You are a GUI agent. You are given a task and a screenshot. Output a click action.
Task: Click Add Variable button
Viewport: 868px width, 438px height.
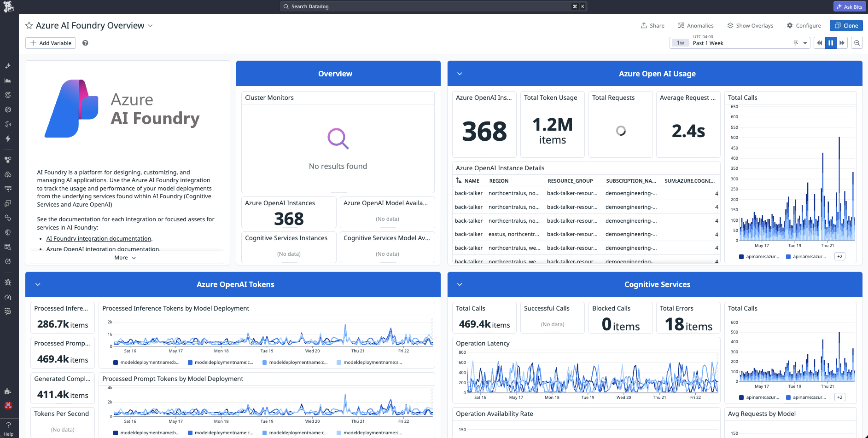pyautogui.click(x=51, y=43)
